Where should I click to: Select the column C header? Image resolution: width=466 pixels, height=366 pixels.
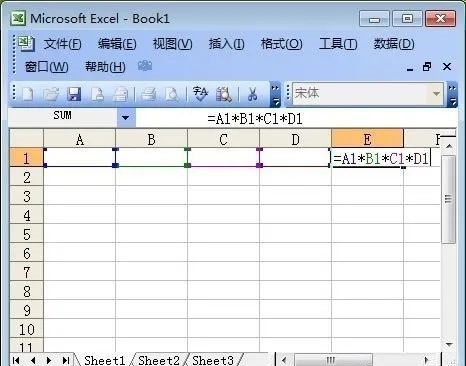[x=223, y=139]
